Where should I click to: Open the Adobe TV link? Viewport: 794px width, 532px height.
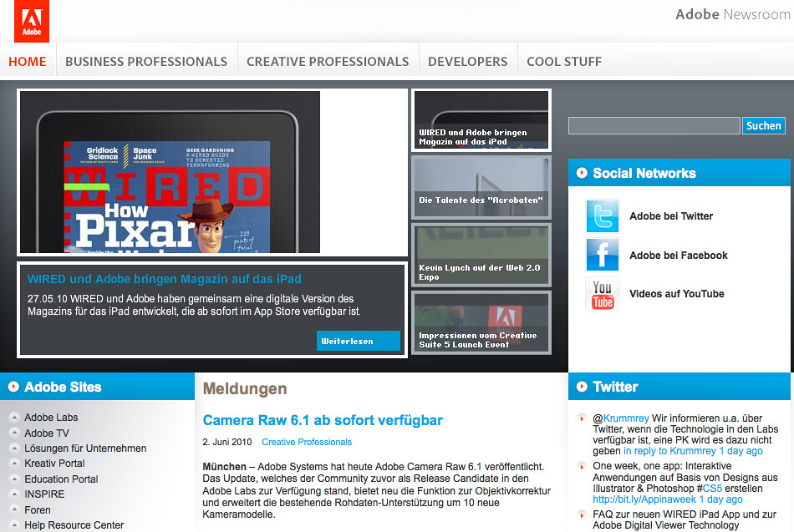(x=47, y=433)
